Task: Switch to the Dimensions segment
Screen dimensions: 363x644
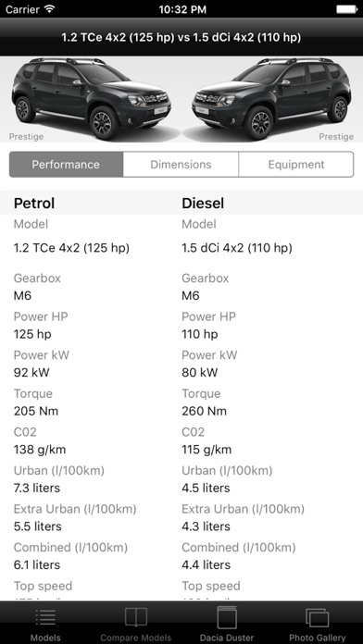Action: [181, 165]
